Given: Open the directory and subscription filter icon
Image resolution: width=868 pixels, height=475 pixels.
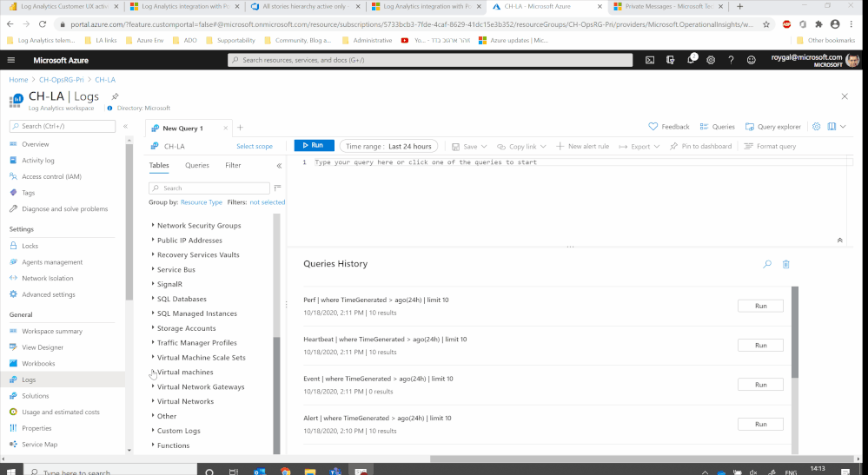Looking at the screenshot, I should [671, 60].
